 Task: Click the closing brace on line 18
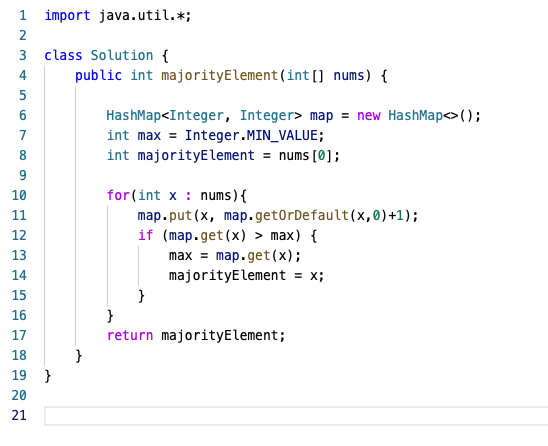tap(79, 356)
